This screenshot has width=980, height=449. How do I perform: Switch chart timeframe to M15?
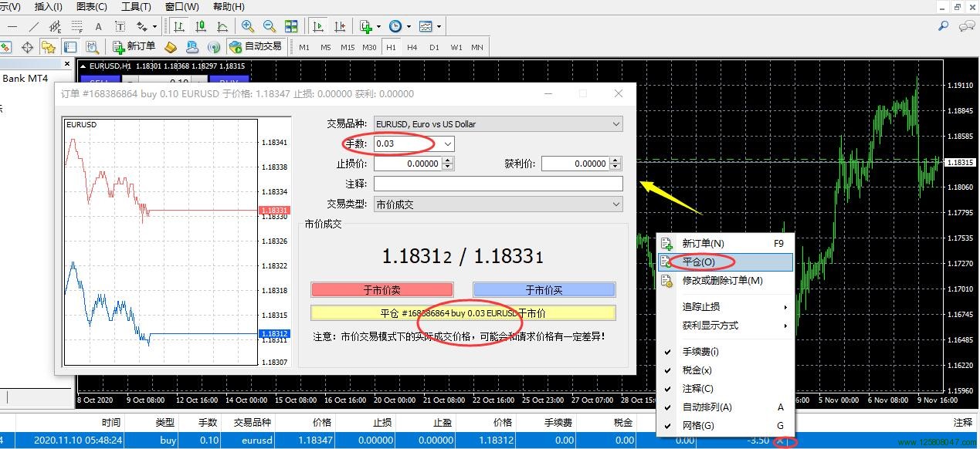click(x=348, y=47)
